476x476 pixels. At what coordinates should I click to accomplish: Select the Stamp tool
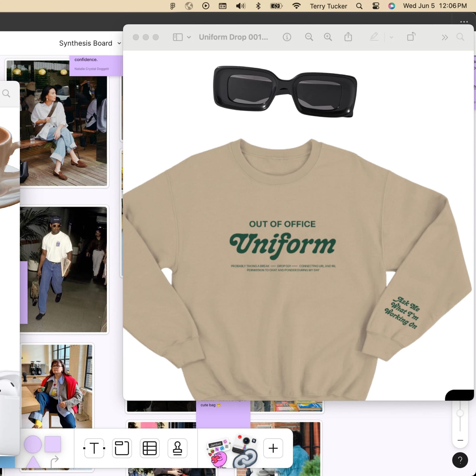(x=177, y=448)
